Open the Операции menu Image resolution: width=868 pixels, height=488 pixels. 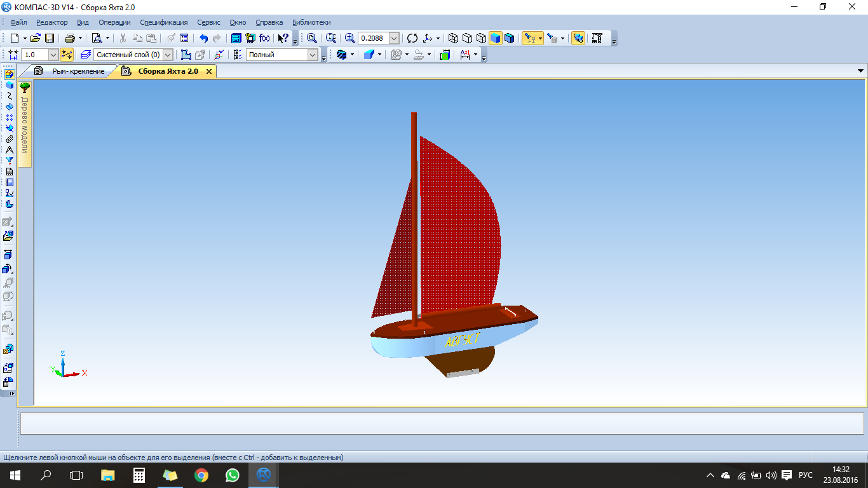tap(114, 22)
